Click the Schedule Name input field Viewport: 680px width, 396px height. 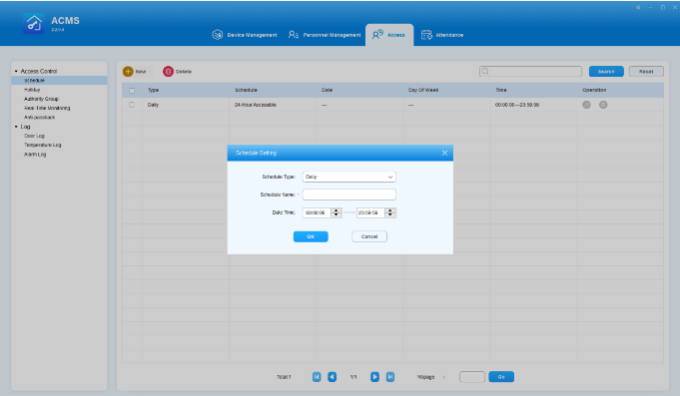(349, 194)
